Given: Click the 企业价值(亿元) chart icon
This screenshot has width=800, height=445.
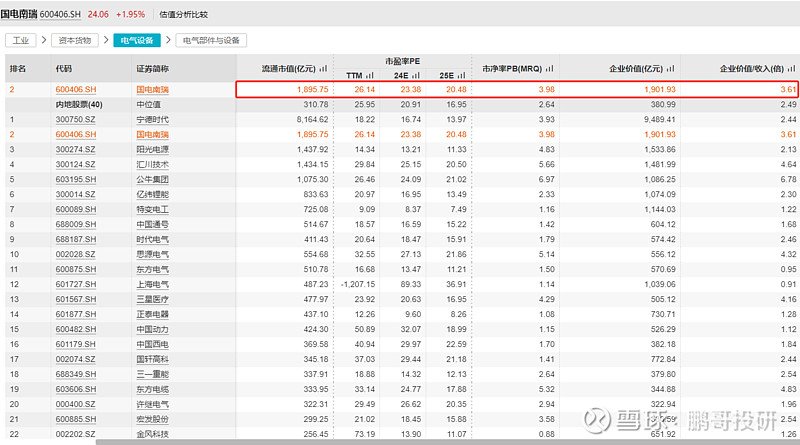Looking at the screenshot, I should (670, 68).
